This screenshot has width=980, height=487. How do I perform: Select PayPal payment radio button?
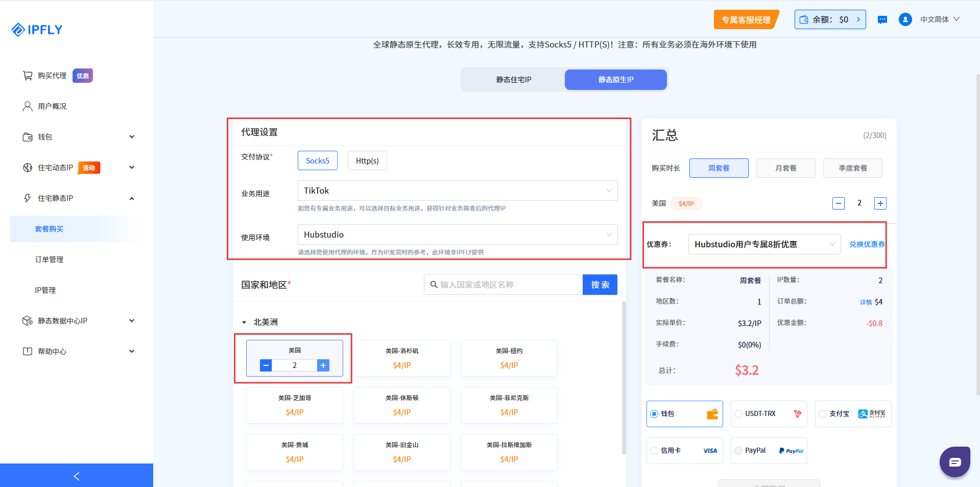[x=738, y=451]
